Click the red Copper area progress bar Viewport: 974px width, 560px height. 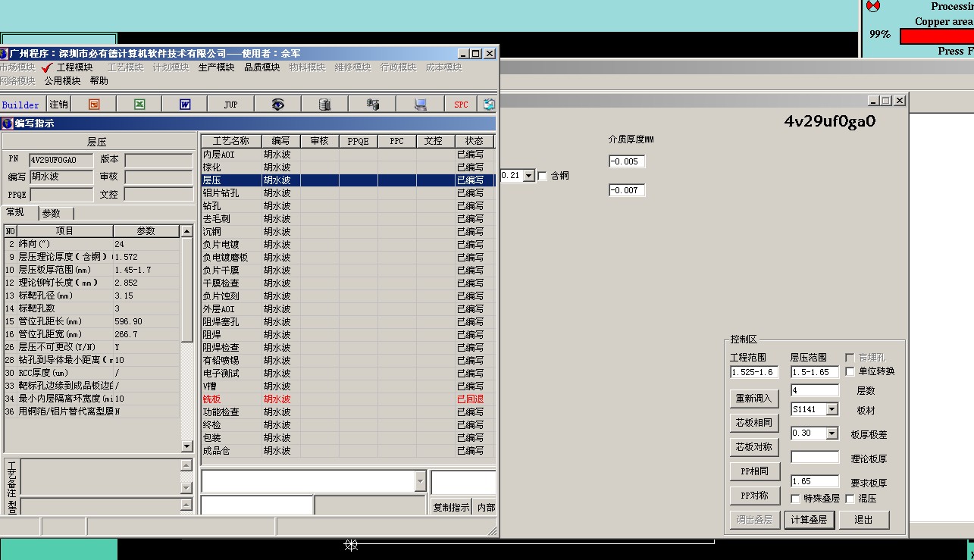(x=937, y=36)
